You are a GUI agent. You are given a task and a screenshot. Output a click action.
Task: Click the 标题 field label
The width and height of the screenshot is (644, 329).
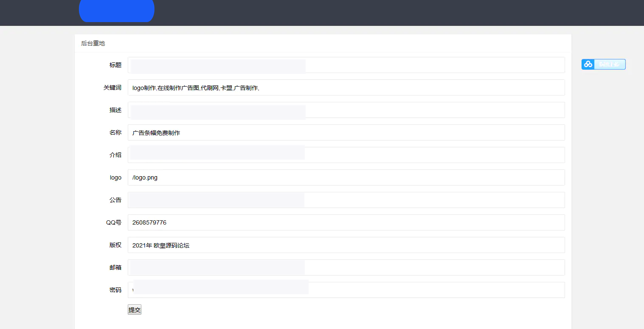click(115, 65)
